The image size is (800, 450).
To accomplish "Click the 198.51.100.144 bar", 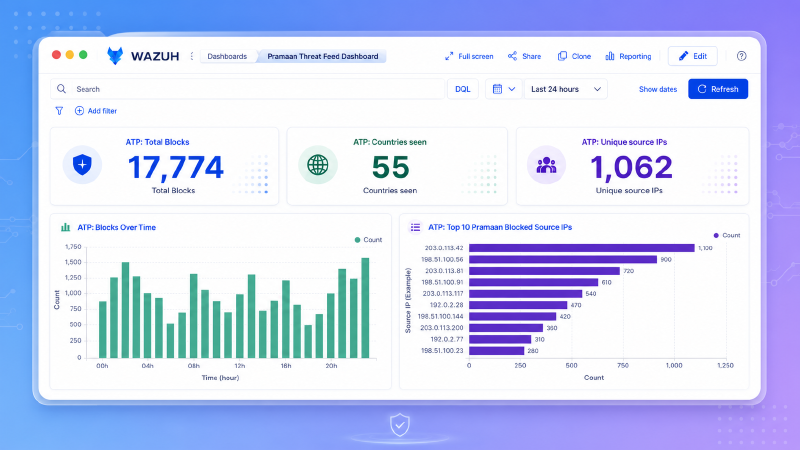I will (512, 316).
